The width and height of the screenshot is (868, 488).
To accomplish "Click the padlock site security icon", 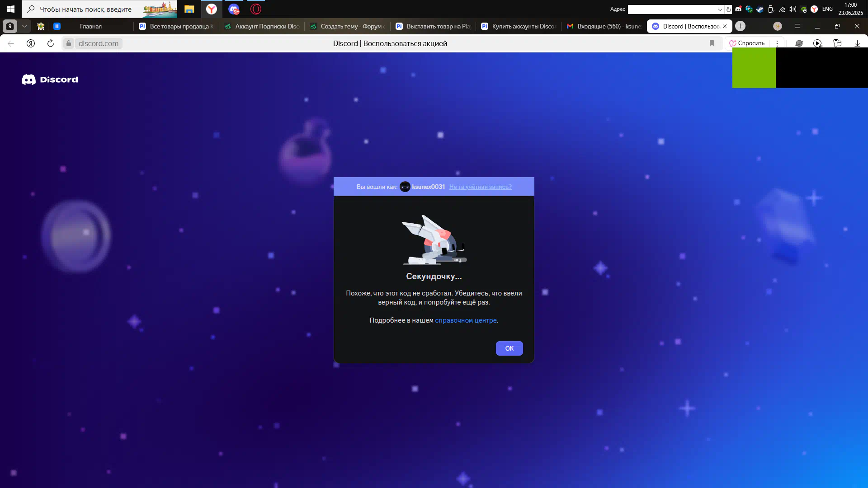I will click(69, 43).
